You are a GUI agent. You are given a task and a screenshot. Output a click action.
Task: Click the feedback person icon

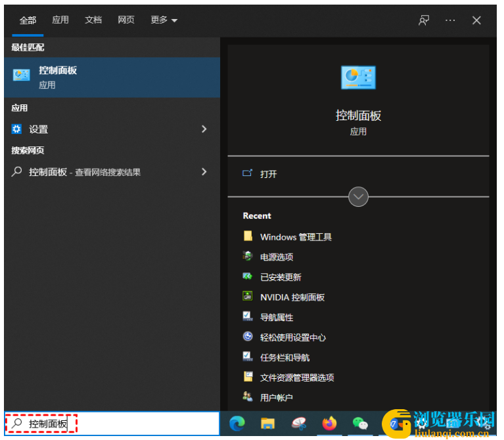424,20
